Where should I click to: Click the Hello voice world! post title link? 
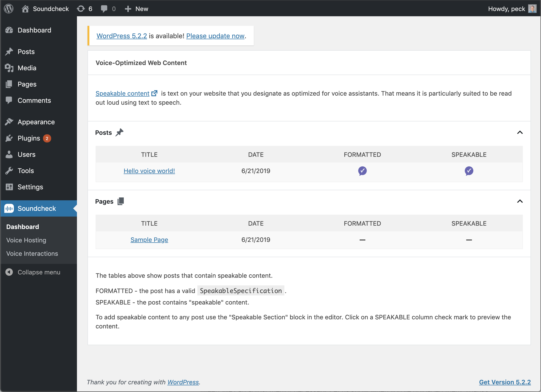tap(149, 171)
